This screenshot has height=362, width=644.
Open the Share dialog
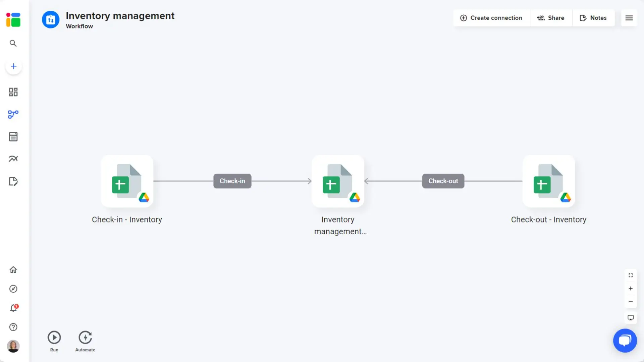click(x=551, y=18)
